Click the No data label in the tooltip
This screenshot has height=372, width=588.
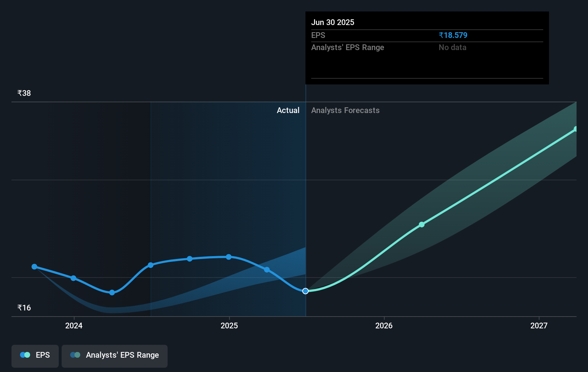click(452, 47)
